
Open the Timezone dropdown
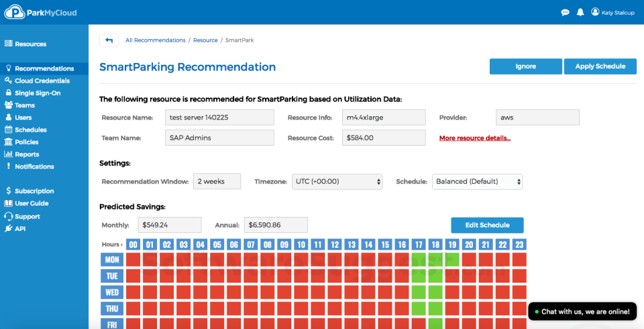tap(337, 181)
